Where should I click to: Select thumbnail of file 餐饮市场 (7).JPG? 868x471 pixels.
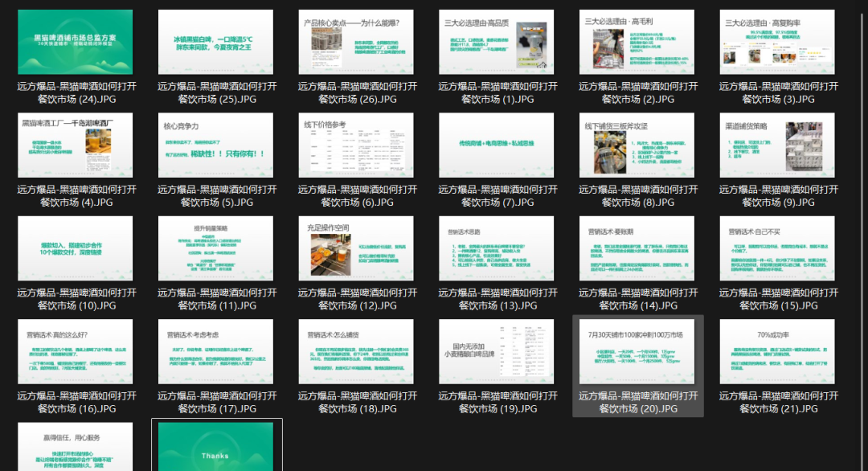click(497, 145)
